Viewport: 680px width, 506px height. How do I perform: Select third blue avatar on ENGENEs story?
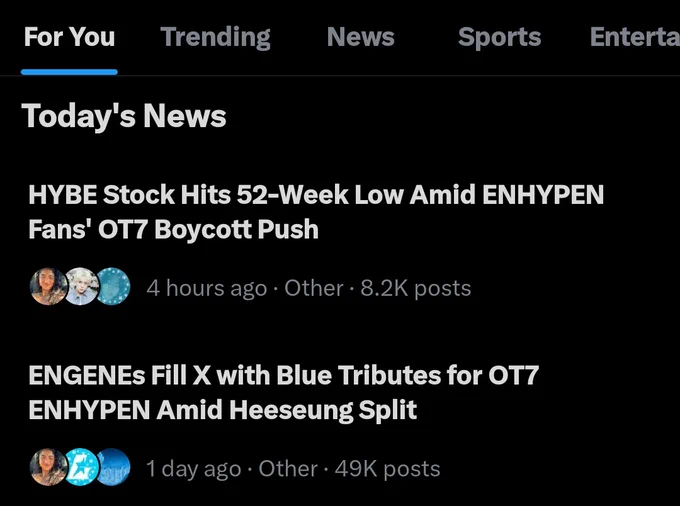[x=113, y=467]
